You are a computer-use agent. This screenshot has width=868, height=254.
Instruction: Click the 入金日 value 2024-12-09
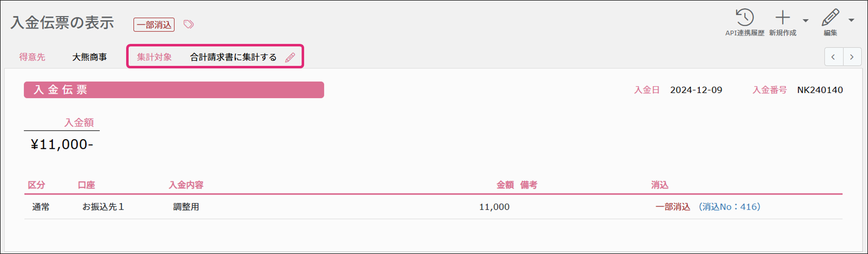point(696,90)
